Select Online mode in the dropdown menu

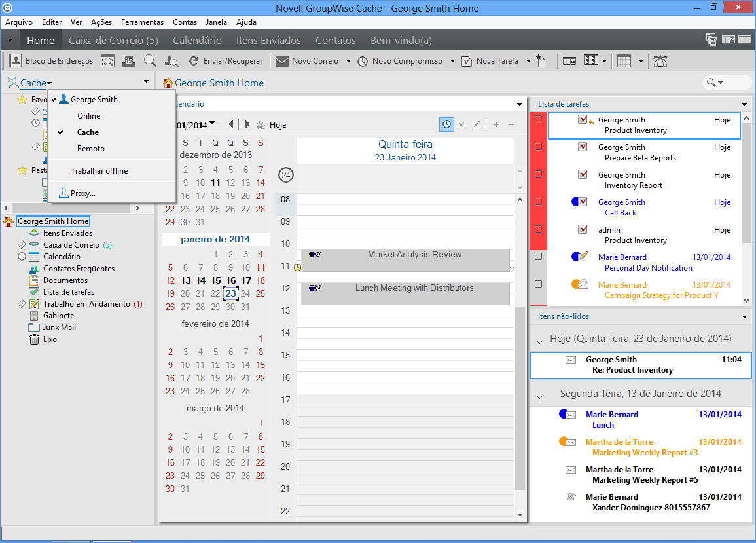pyautogui.click(x=89, y=116)
